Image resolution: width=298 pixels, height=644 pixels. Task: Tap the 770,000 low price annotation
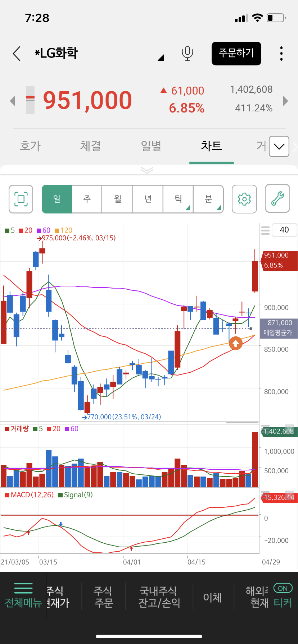pyautogui.click(x=121, y=417)
